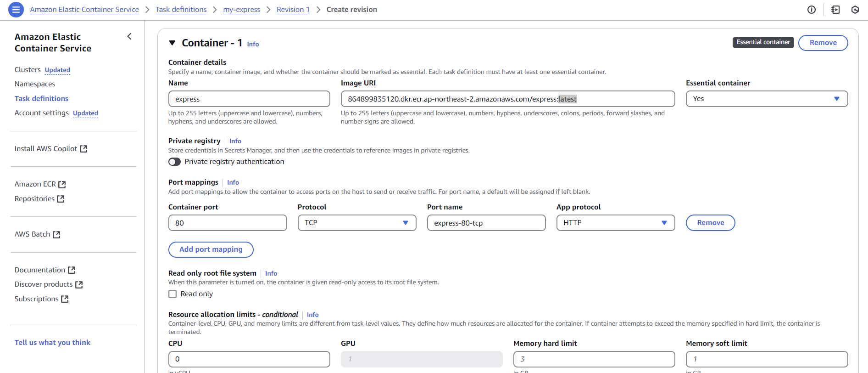The height and width of the screenshot is (373, 868).
Task: Click the info circle icon in top bar
Action: click(x=812, y=10)
